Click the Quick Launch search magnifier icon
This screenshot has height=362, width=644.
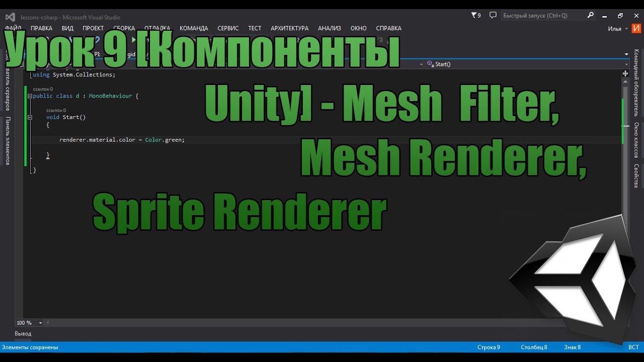[x=591, y=16]
